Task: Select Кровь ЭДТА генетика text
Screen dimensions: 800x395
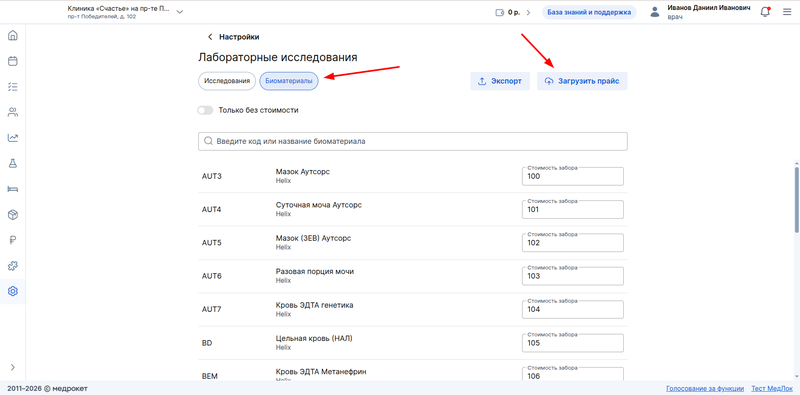Action: (x=314, y=305)
